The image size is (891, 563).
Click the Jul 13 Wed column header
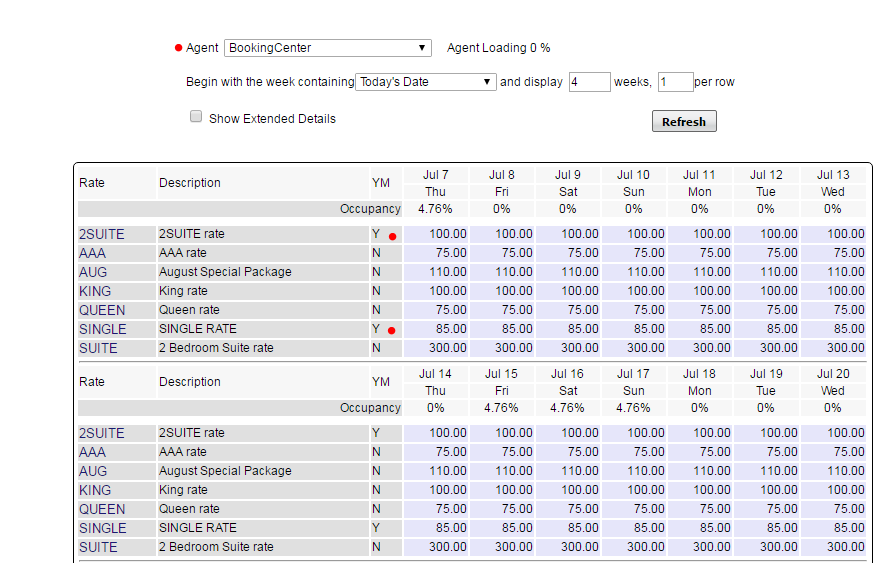click(x=833, y=183)
